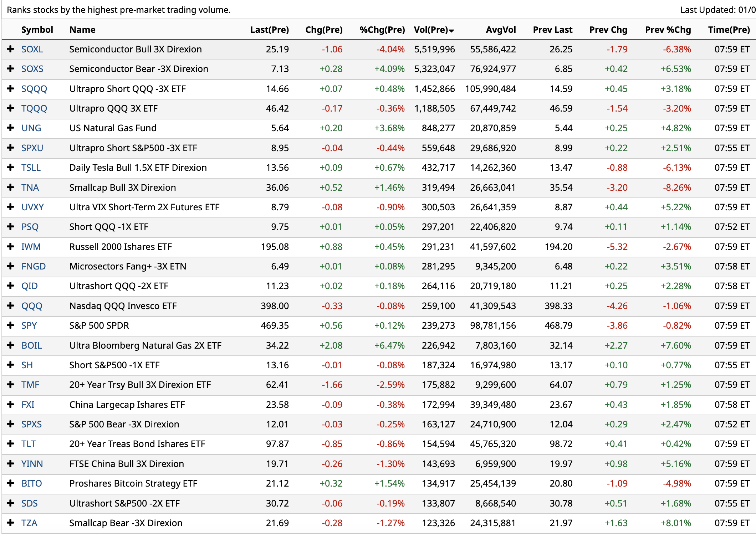
Task: Click the plus icon beside TMF
Action: click(11, 385)
